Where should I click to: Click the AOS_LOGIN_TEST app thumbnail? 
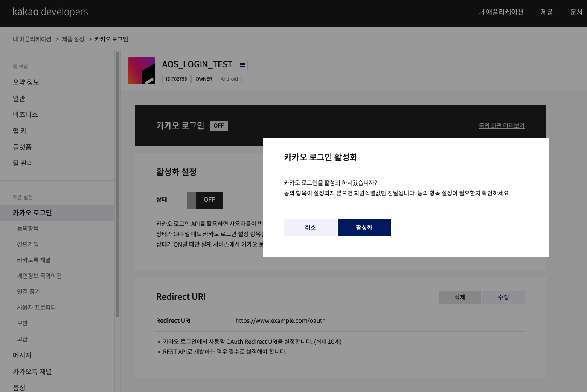[142, 71]
